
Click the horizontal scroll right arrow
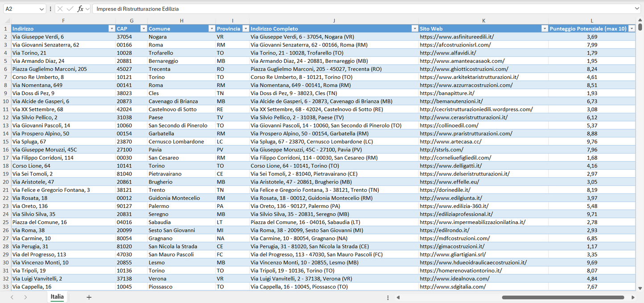(632, 297)
